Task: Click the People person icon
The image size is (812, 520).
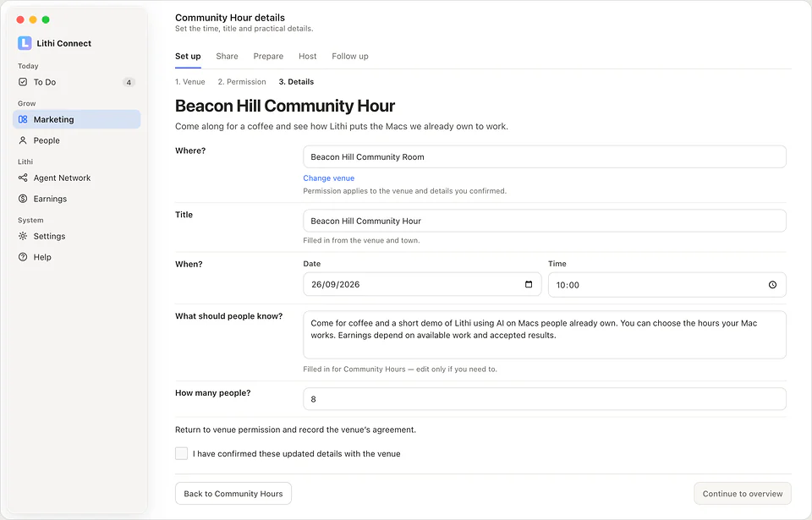Action: [23, 140]
